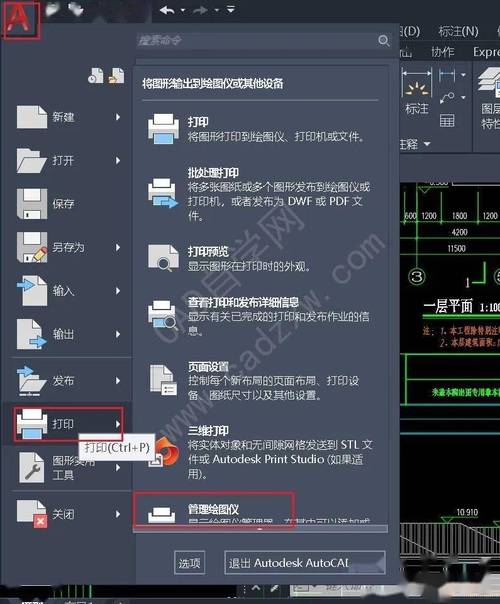
Task: Click 退出 Autodesk AutoCAD exit button
Action: 305,563
